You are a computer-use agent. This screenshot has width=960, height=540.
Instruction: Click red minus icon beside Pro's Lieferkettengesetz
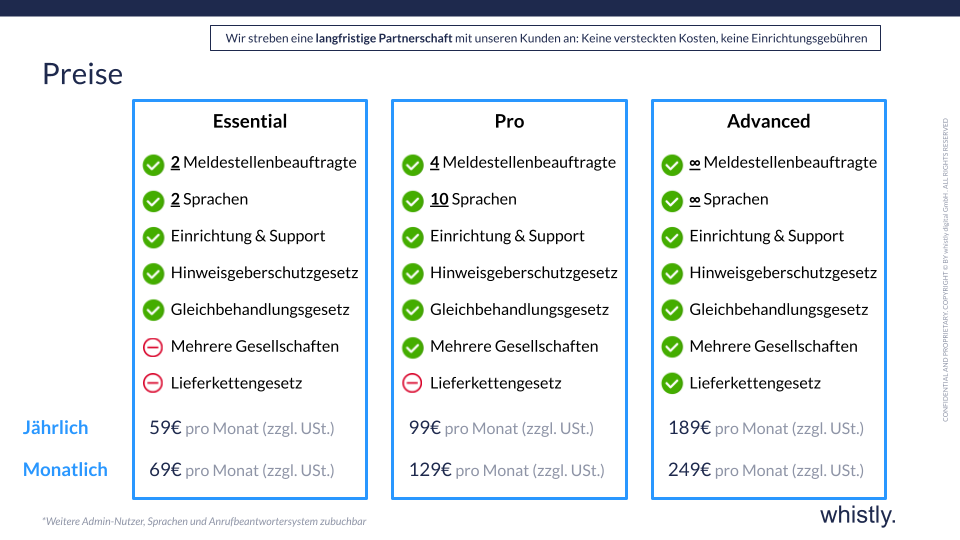coord(412,384)
